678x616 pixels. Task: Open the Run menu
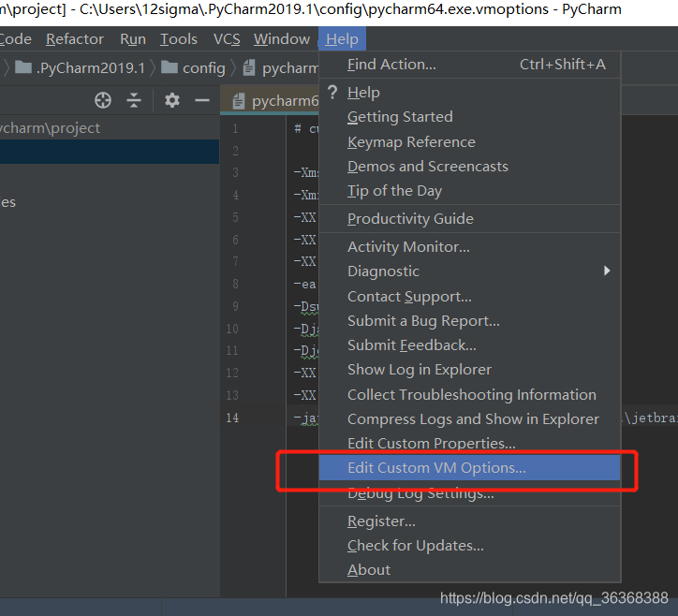click(133, 39)
